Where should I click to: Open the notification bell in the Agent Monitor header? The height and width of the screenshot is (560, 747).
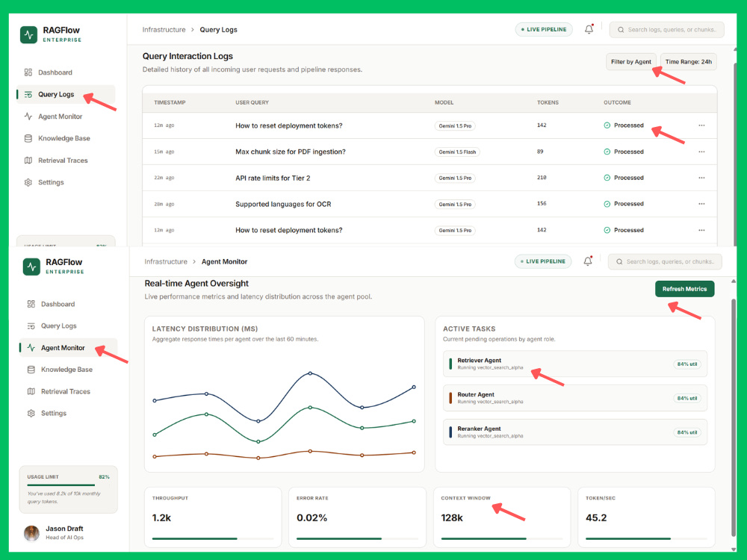point(589,261)
